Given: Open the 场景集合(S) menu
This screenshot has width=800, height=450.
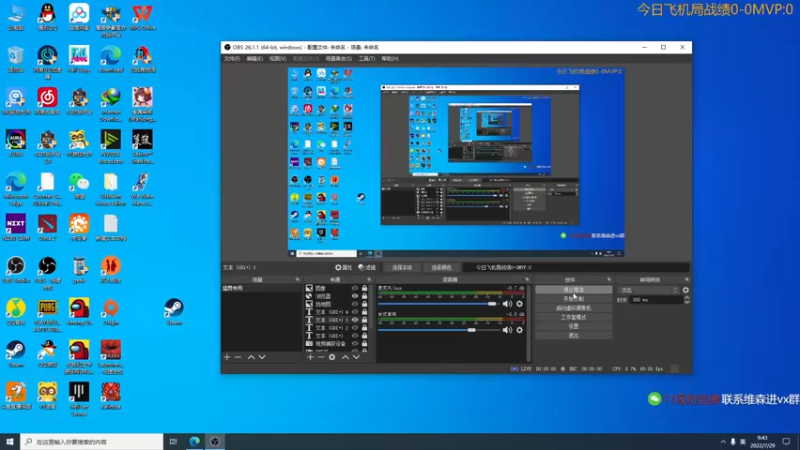Looking at the screenshot, I should pos(339,59).
